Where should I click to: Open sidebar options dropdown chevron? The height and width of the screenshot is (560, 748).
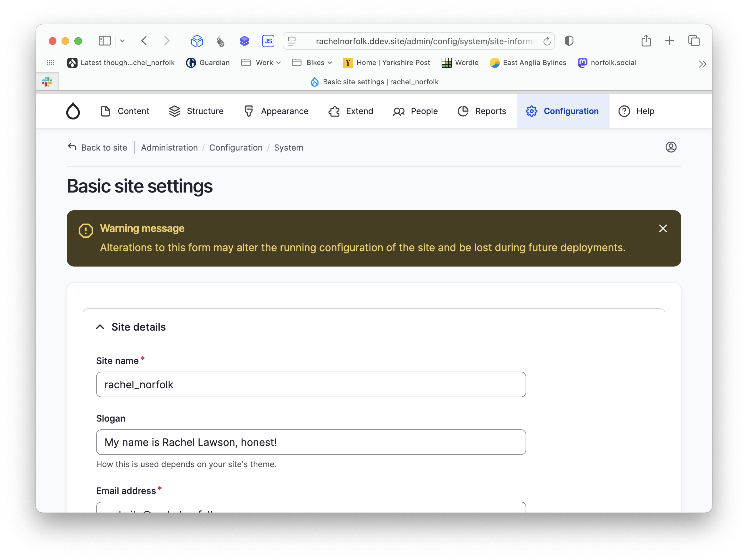pos(122,41)
